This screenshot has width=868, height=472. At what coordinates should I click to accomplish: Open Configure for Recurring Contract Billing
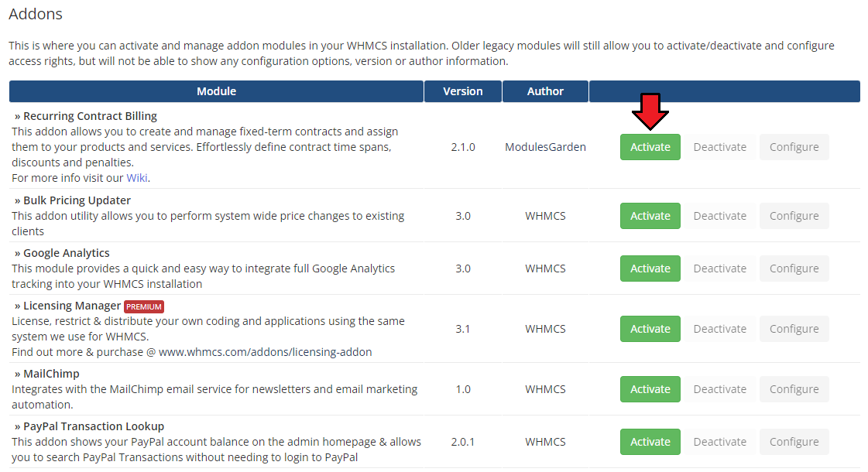794,147
